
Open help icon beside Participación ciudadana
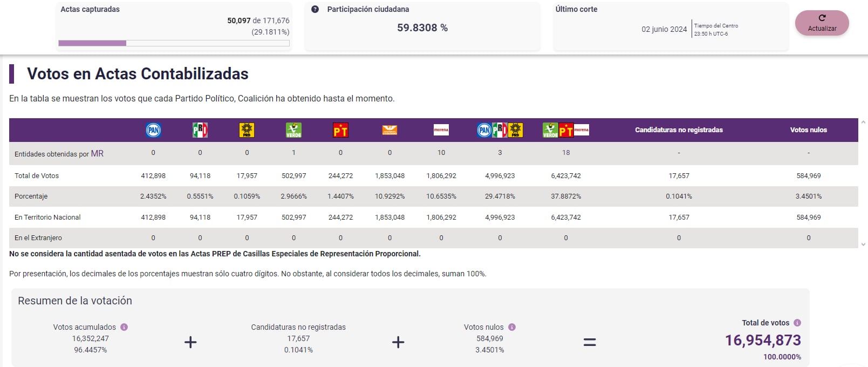click(315, 9)
